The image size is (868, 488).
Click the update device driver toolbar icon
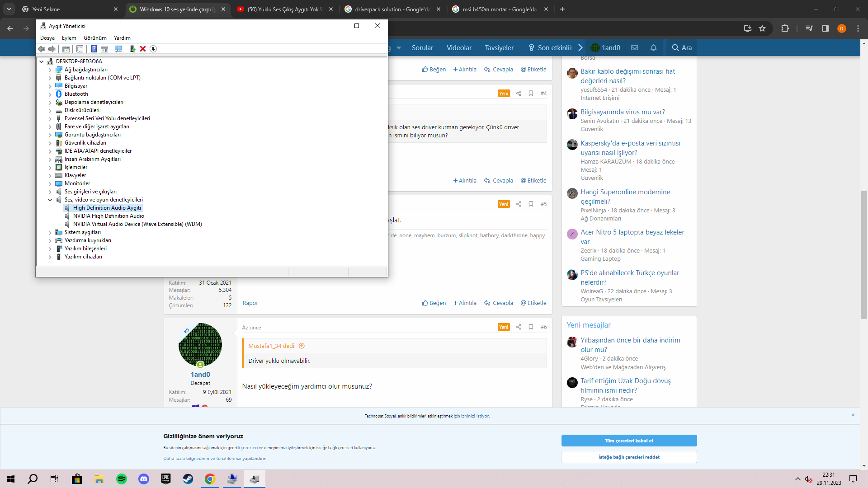tap(132, 49)
